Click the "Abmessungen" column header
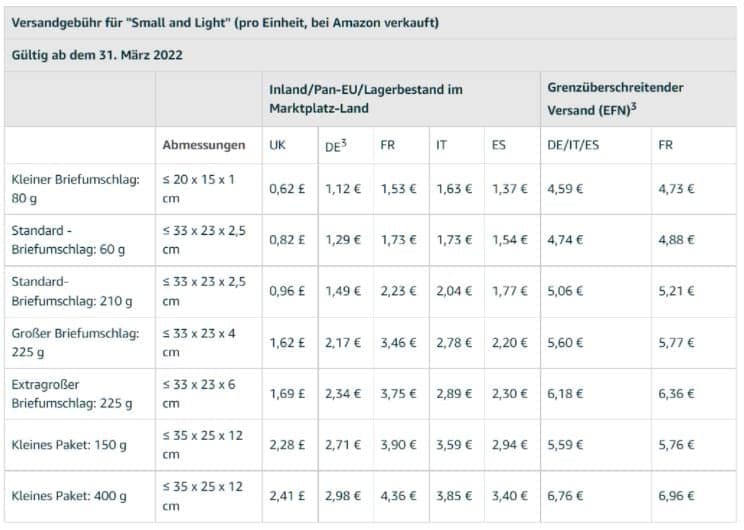 (203, 145)
